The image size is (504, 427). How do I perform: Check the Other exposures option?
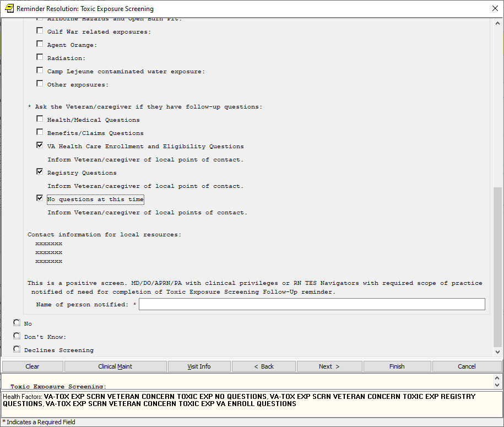pyautogui.click(x=40, y=84)
